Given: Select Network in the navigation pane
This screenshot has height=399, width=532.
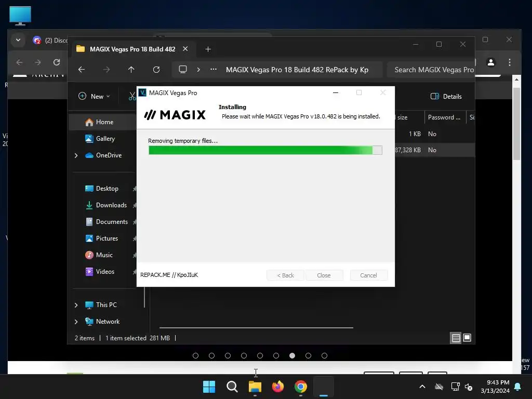Looking at the screenshot, I should coord(108,321).
